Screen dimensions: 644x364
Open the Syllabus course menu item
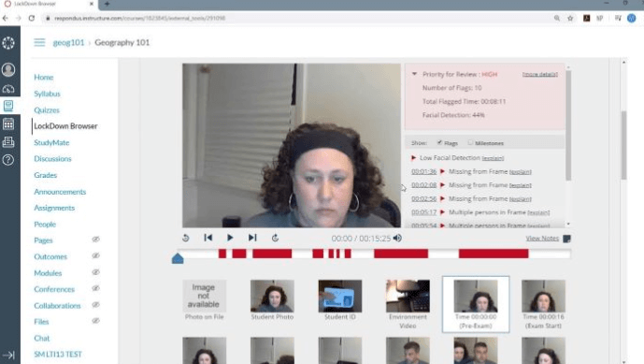click(x=48, y=94)
